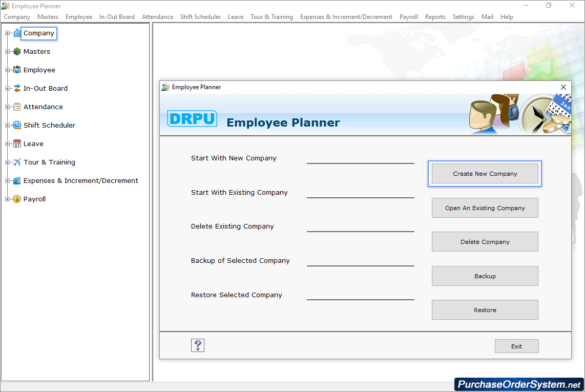
Task: Expand the Shift Scheduler tree node
Action: pos(8,125)
